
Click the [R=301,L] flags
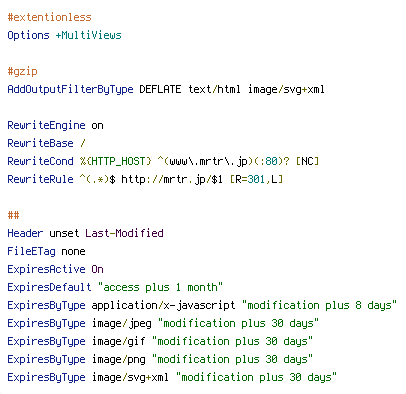point(256,179)
